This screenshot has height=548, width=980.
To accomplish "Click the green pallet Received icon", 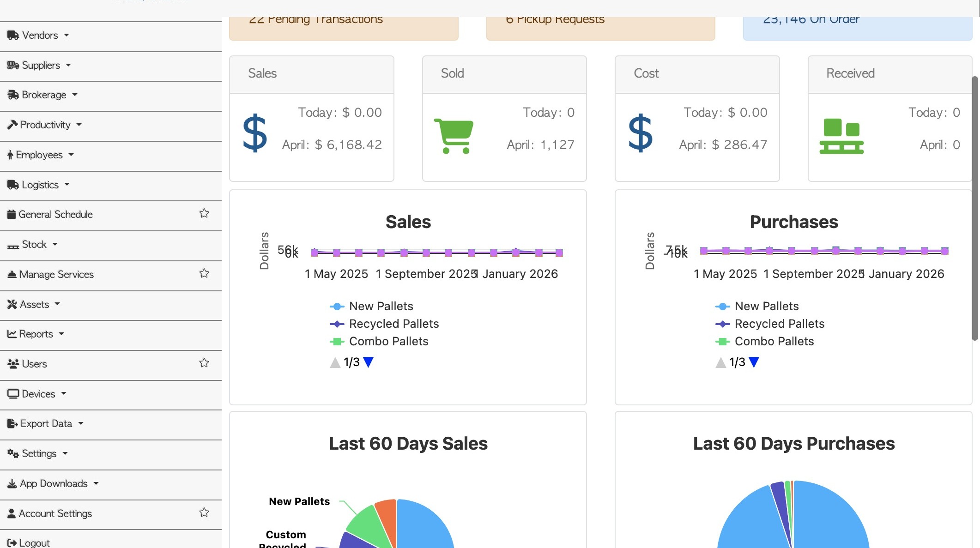I will click(x=841, y=136).
